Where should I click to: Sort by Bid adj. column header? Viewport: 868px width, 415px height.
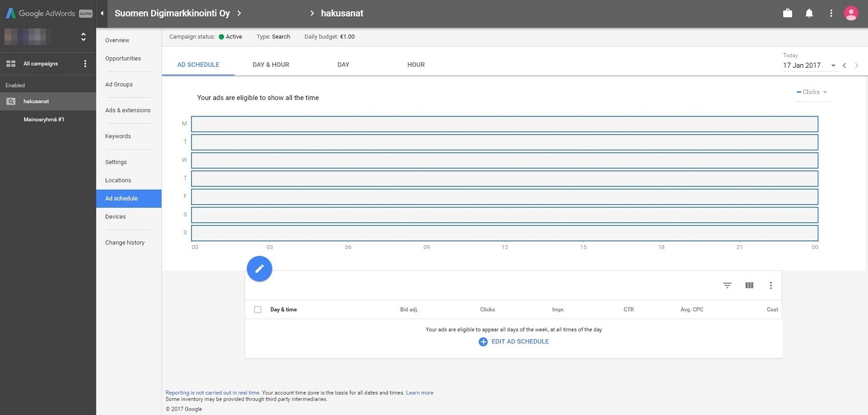[409, 310]
